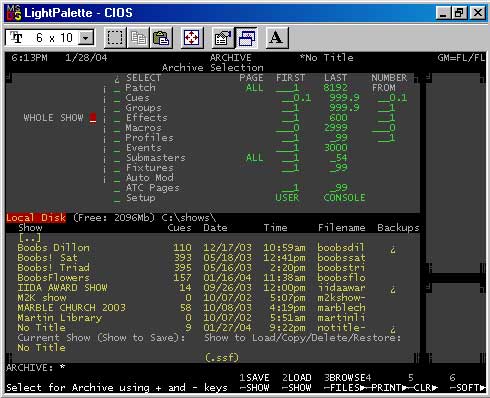The width and height of the screenshot is (490, 398).
Task: Click the (.ssf) file extension field
Action: pyautogui.click(x=222, y=358)
